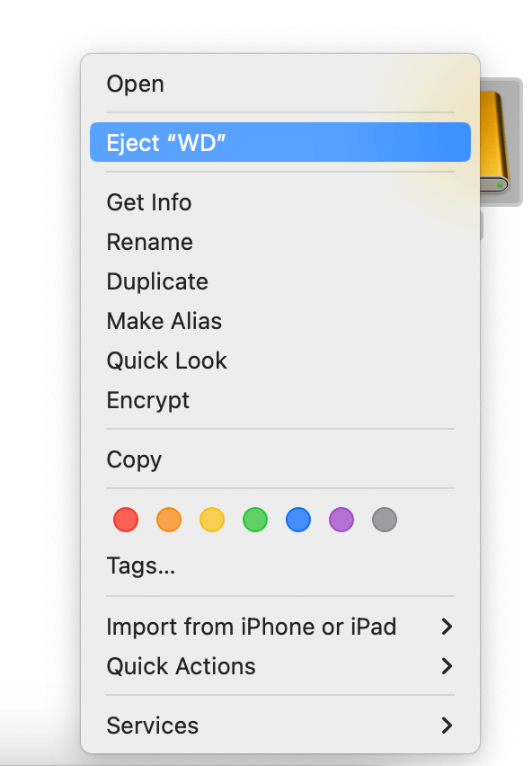Image resolution: width=532 pixels, height=766 pixels.
Task: Open the Tags dialog
Action: (x=140, y=566)
